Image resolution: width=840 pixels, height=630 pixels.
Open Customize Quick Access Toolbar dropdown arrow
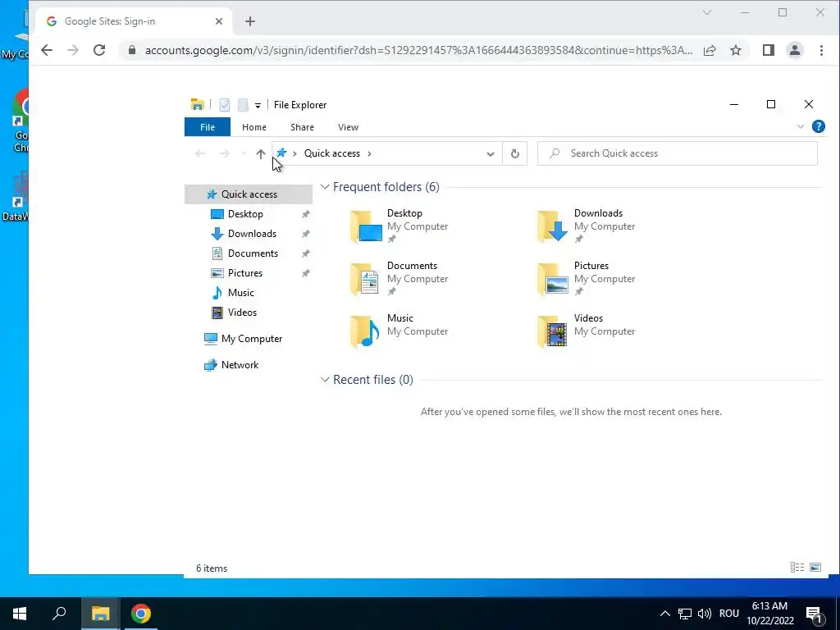click(x=258, y=106)
